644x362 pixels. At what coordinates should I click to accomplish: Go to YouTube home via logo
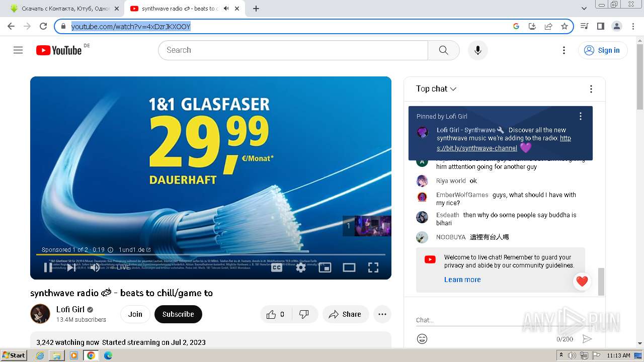coord(59,50)
